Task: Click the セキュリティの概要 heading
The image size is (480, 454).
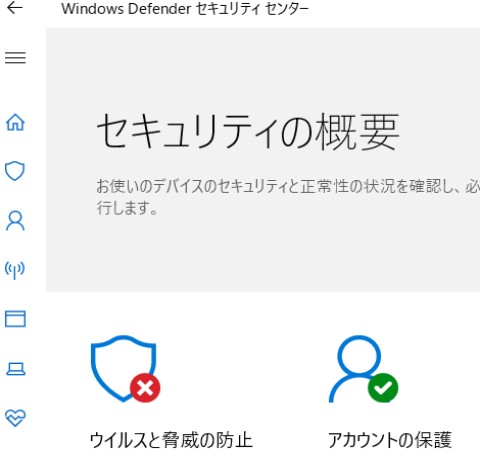Action: pos(248,131)
